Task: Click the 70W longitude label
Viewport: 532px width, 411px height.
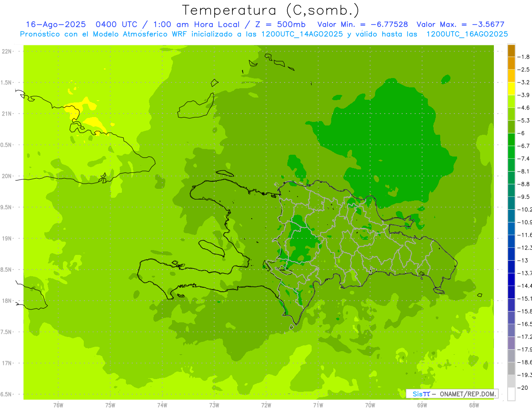Action: coord(370,405)
